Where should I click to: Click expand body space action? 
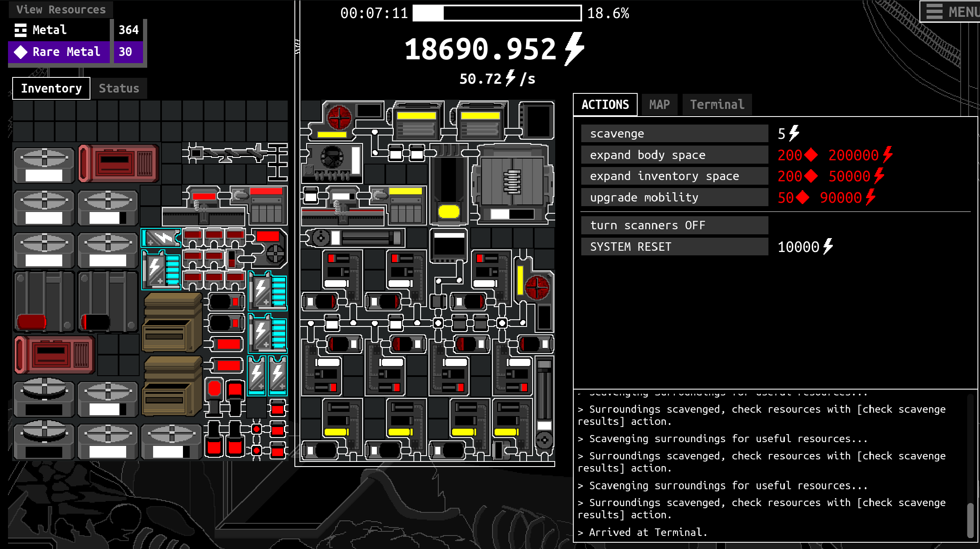click(675, 155)
